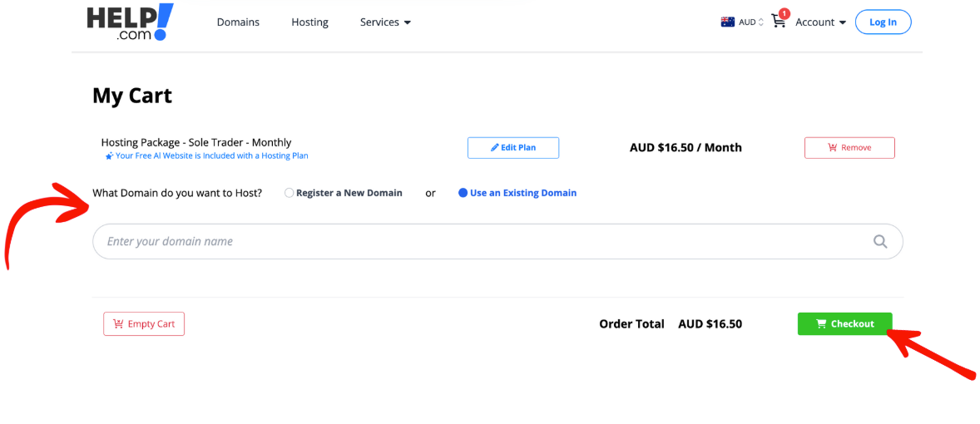Click the Australian flag icon
980x424 pixels.
pyautogui.click(x=727, y=22)
